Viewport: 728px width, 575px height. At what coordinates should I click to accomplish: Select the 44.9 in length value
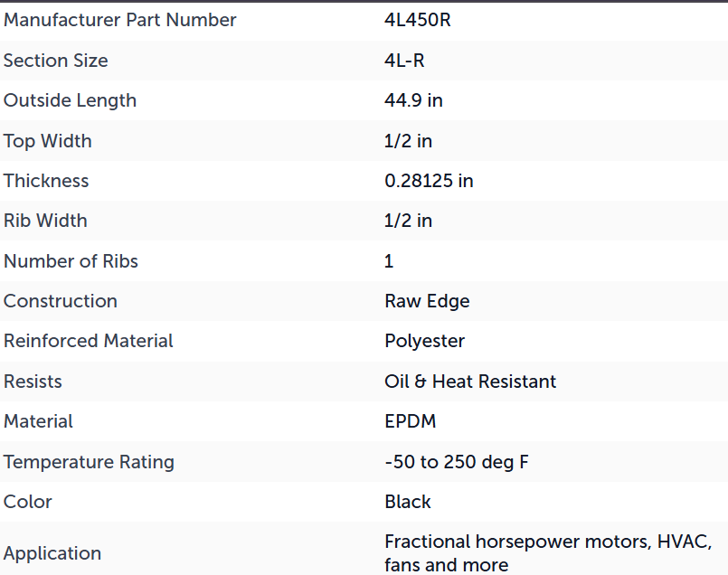point(413,100)
